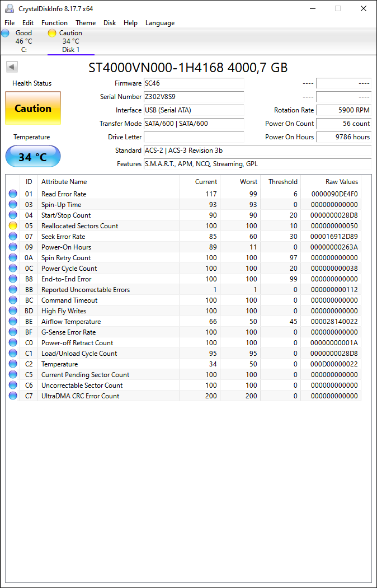The width and height of the screenshot is (377, 588).
Task: Click the status orb for Spin Retry Count
Action: coord(13,257)
